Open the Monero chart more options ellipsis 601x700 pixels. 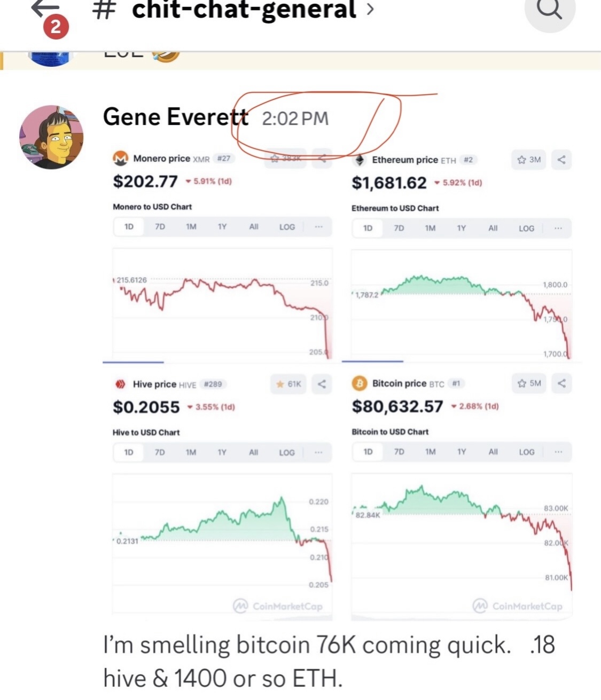click(x=318, y=227)
